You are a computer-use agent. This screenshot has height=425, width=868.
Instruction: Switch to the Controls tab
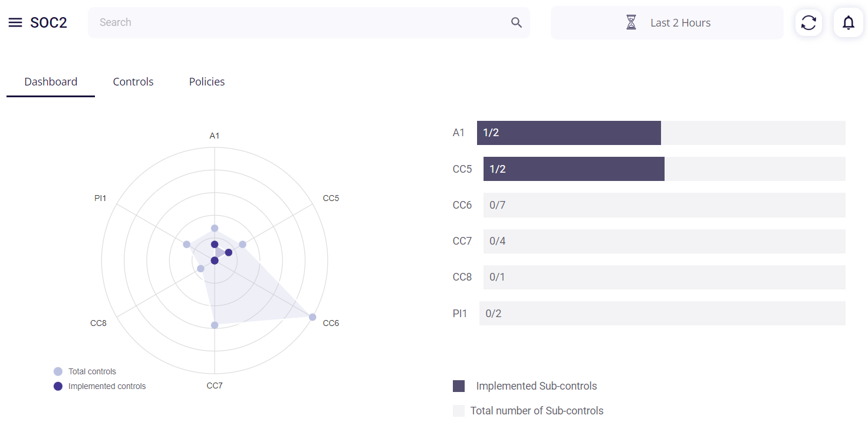tap(133, 82)
